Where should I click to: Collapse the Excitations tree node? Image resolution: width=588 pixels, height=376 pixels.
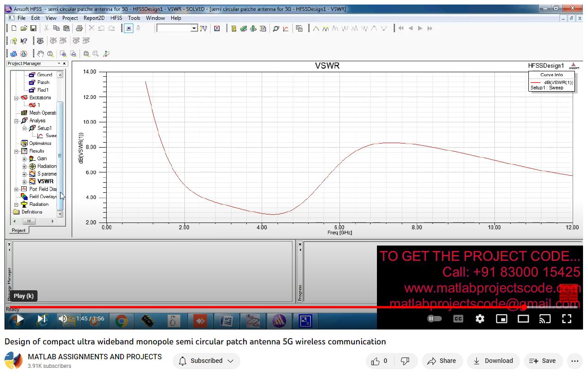(x=17, y=97)
